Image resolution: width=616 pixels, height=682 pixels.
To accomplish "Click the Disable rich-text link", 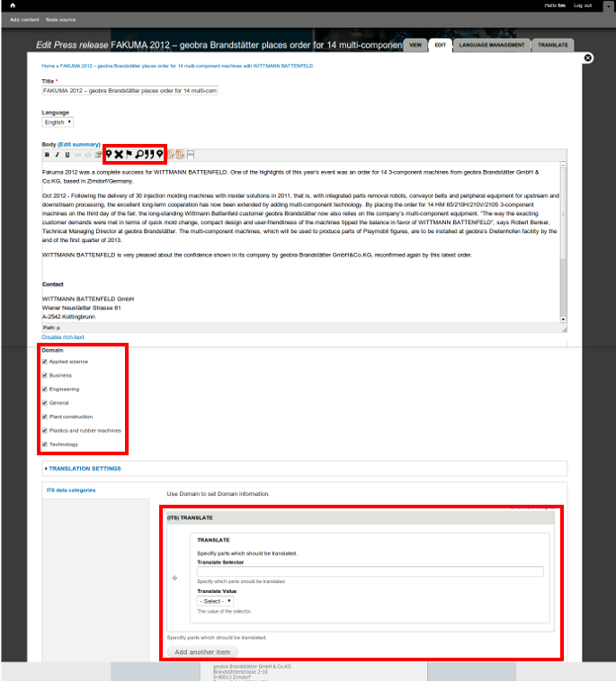I will [x=63, y=337].
